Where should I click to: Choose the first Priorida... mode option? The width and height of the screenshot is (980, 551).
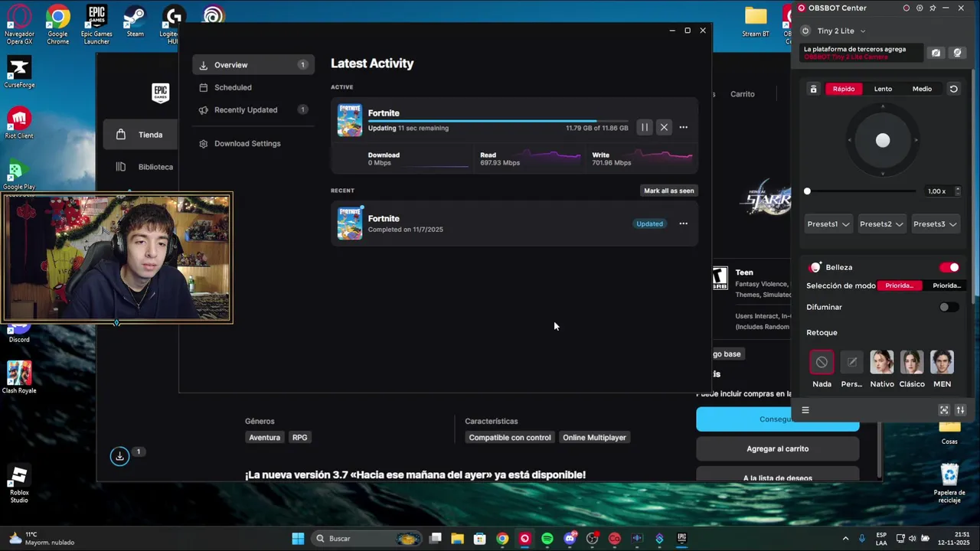900,285
